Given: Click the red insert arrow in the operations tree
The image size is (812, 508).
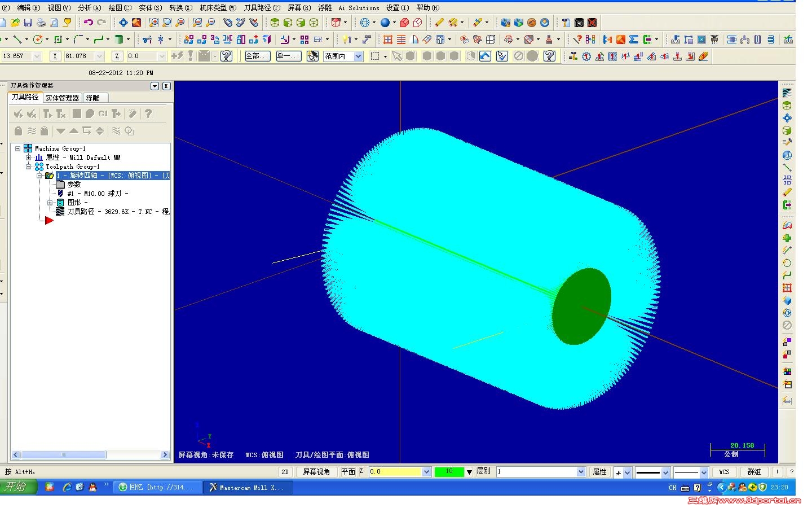Looking at the screenshot, I should pyautogui.click(x=49, y=220).
